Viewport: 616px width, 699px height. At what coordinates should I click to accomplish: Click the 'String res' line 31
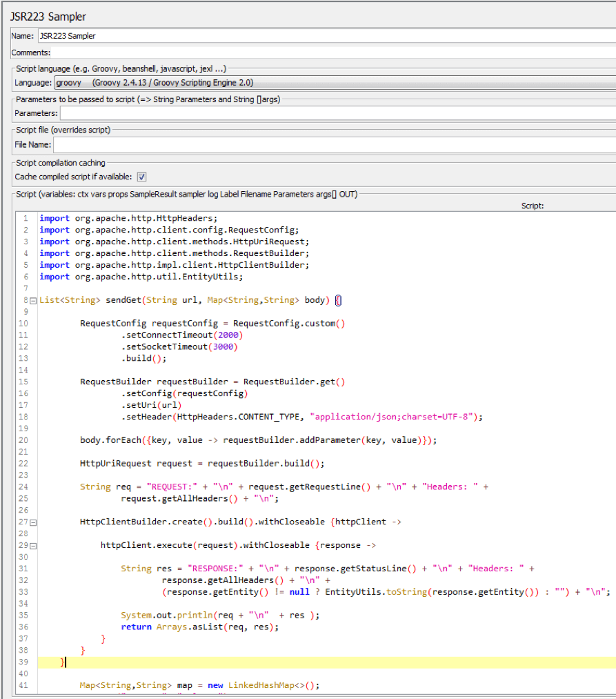pos(328,569)
